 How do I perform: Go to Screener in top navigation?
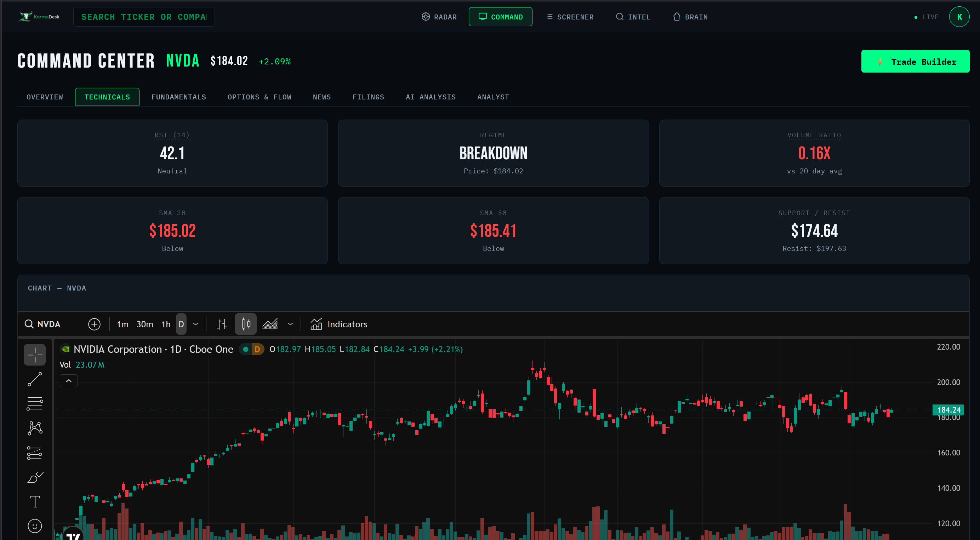click(570, 17)
